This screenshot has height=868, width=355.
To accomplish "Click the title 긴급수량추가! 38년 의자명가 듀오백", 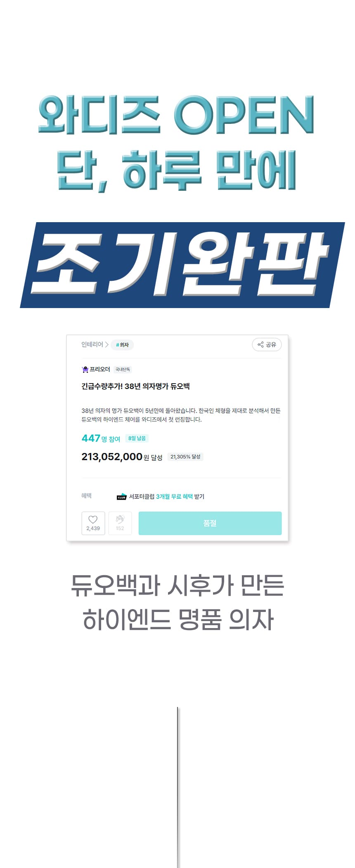I will click(x=135, y=387).
